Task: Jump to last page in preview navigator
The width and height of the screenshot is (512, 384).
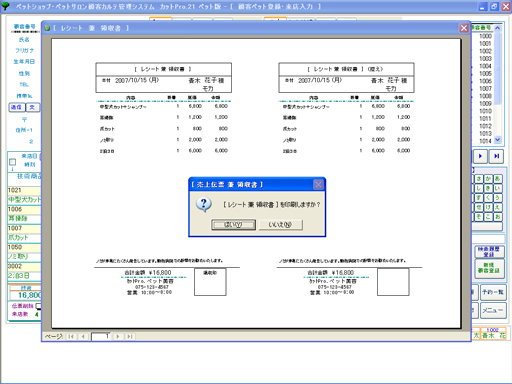Action: tap(130, 336)
